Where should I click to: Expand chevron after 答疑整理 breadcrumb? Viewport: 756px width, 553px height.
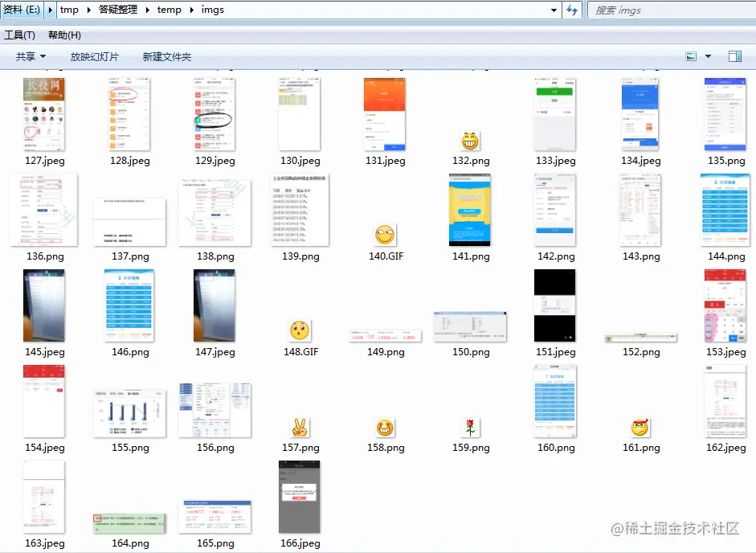[x=148, y=10]
